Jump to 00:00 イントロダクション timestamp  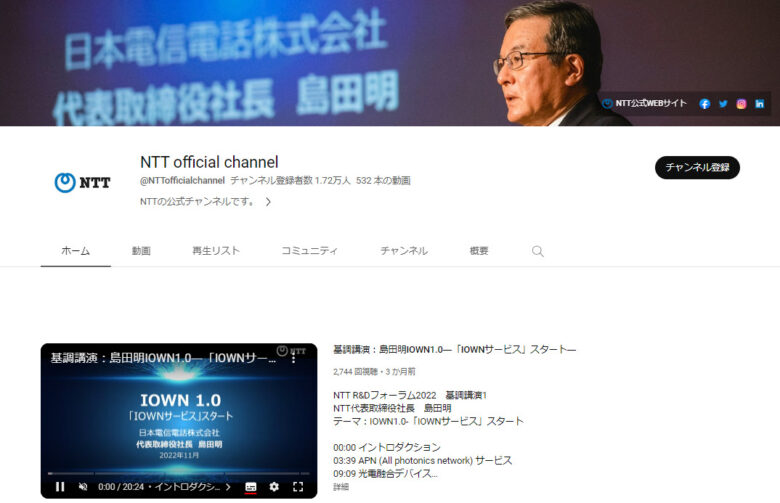(345, 447)
